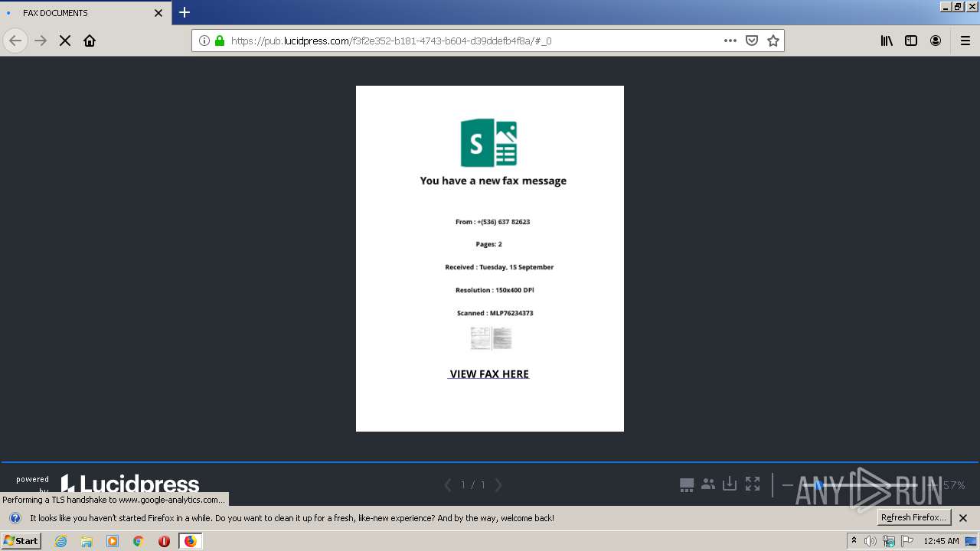980x551 pixels.
Task: Click the green padlock security icon
Action: pos(220,41)
